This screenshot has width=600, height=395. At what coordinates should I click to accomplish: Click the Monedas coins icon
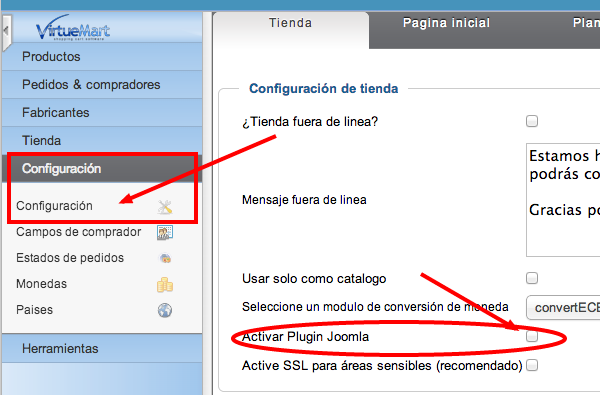165,285
